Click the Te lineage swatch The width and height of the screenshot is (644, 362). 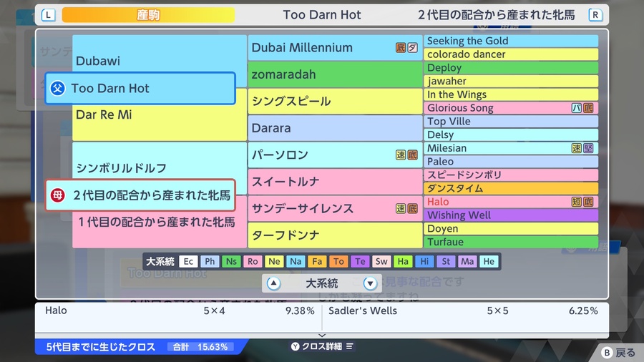point(360,261)
